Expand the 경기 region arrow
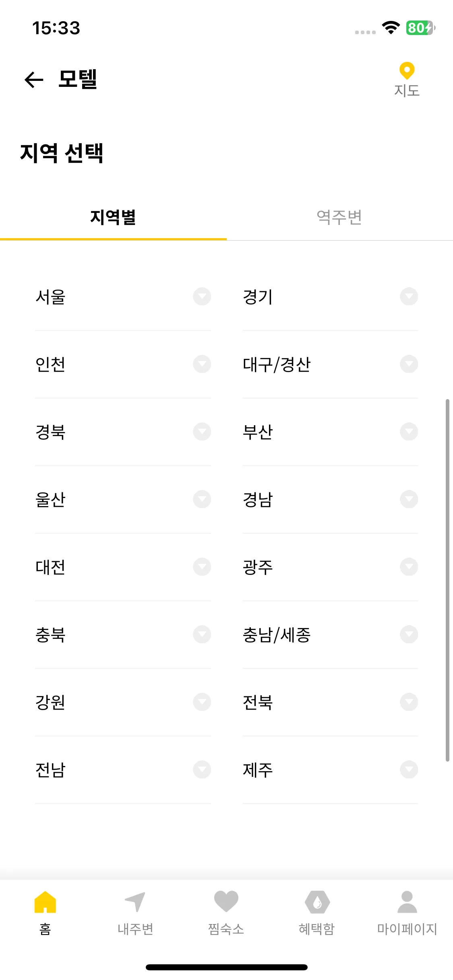This screenshot has width=453, height=980. (x=409, y=296)
